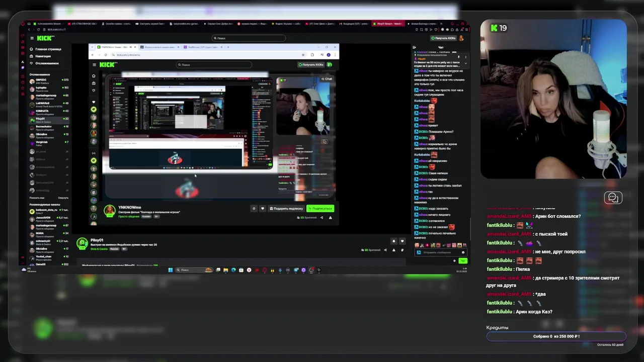Viewport: 644px width, 362px height.
Task: Collapse followed list with Свернуть
Action: tap(63, 198)
